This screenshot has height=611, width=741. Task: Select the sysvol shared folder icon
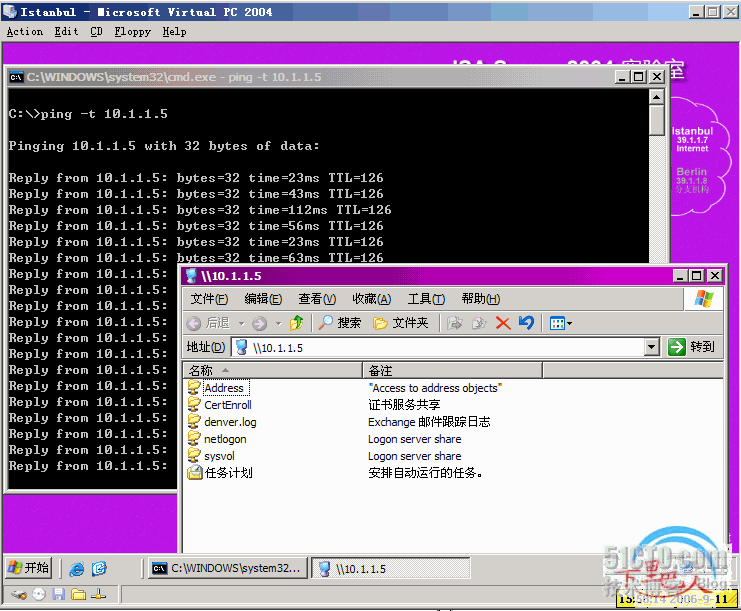194,456
